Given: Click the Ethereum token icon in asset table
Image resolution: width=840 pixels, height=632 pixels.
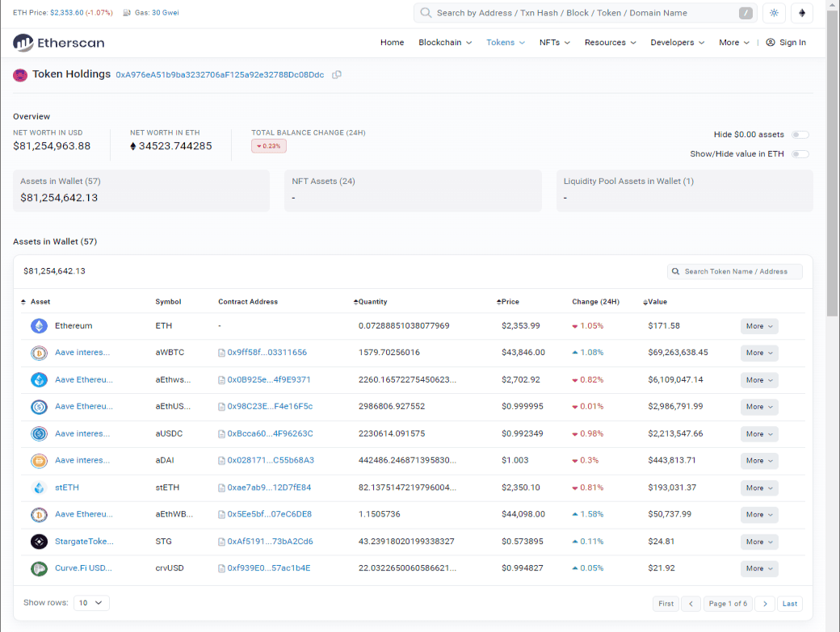Looking at the screenshot, I should click(x=39, y=326).
